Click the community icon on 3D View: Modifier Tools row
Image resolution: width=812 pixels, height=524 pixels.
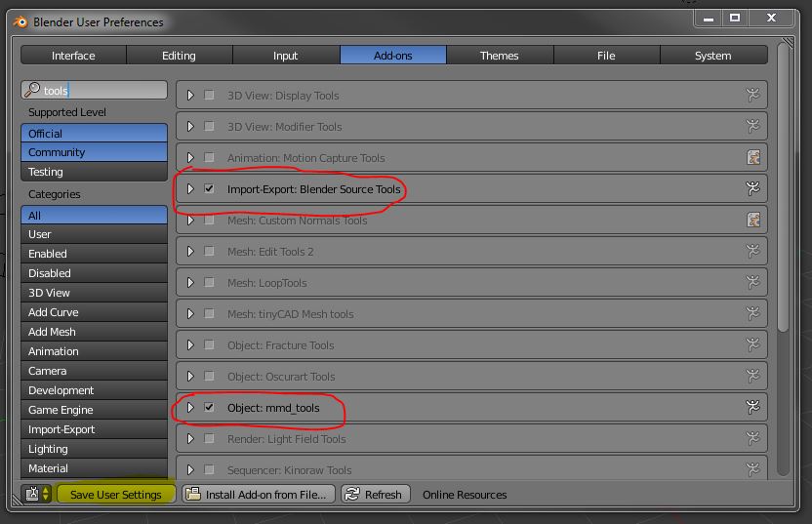click(753, 126)
